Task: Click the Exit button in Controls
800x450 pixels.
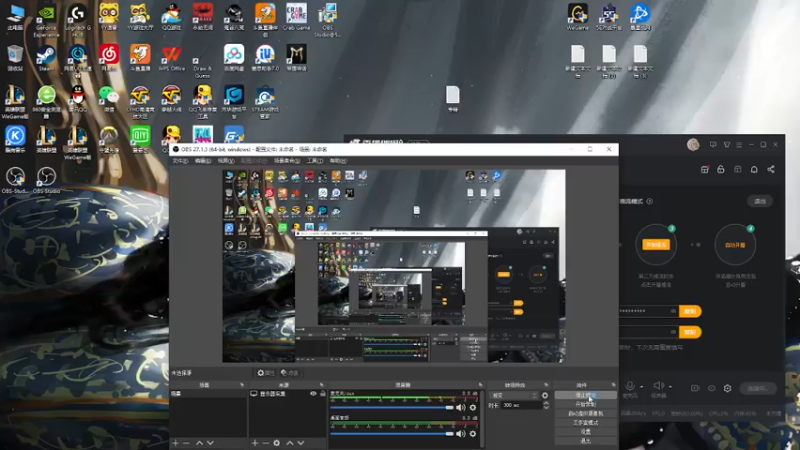Action: click(585, 440)
